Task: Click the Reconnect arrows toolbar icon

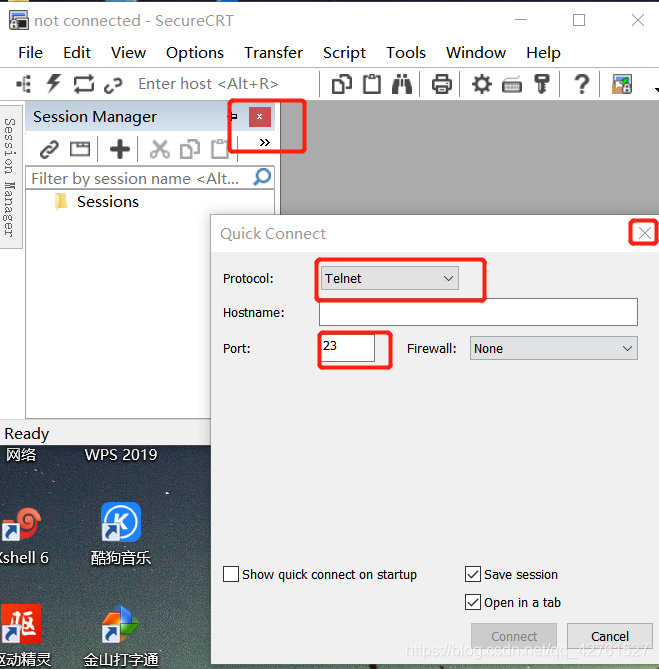Action: 84,84
